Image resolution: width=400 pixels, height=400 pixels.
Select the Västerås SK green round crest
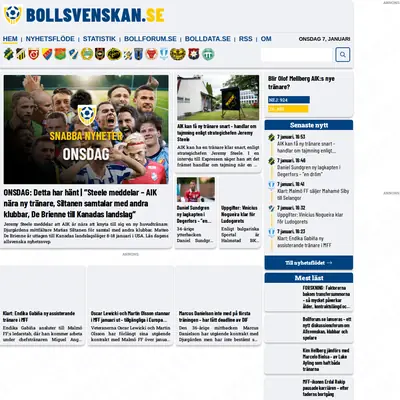[208, 54]
